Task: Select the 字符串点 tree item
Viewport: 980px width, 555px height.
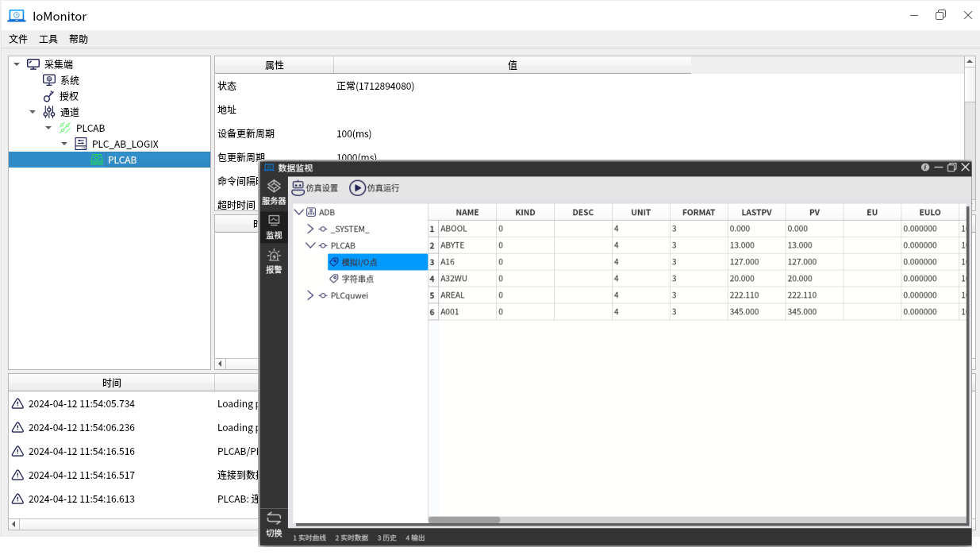Action: (x=357, y=279)
